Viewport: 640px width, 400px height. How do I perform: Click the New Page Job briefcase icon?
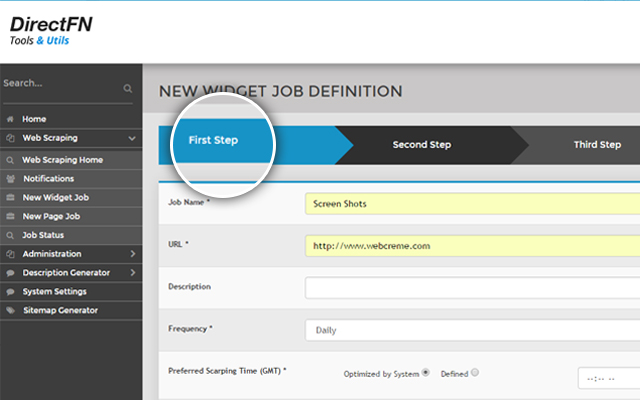[11, 216]
